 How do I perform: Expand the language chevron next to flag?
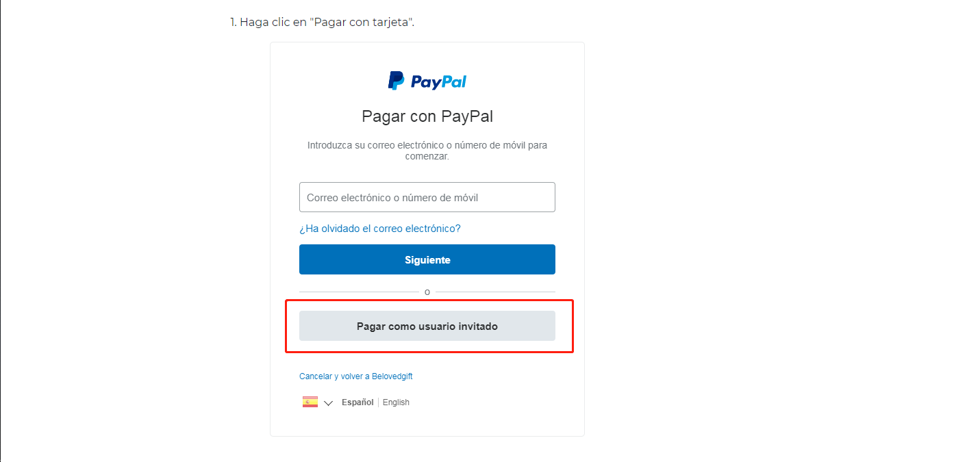click(x=328, y=403)
